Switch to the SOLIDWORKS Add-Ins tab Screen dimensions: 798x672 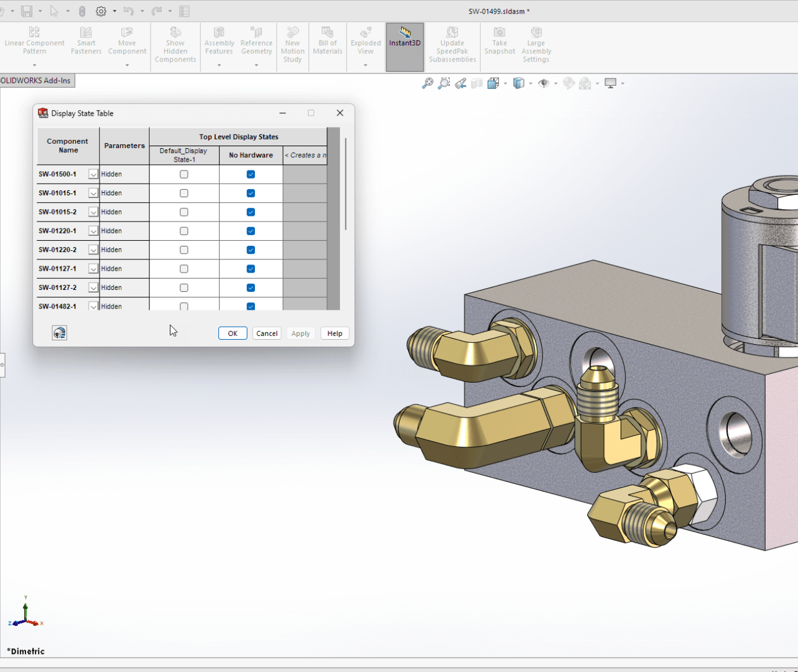(36, 81)
